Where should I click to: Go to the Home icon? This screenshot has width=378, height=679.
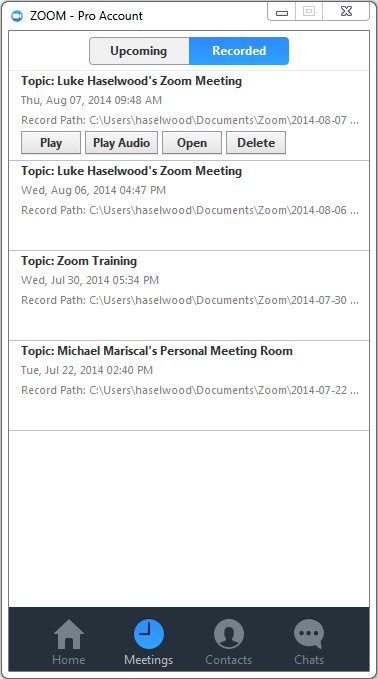[68, 634]
